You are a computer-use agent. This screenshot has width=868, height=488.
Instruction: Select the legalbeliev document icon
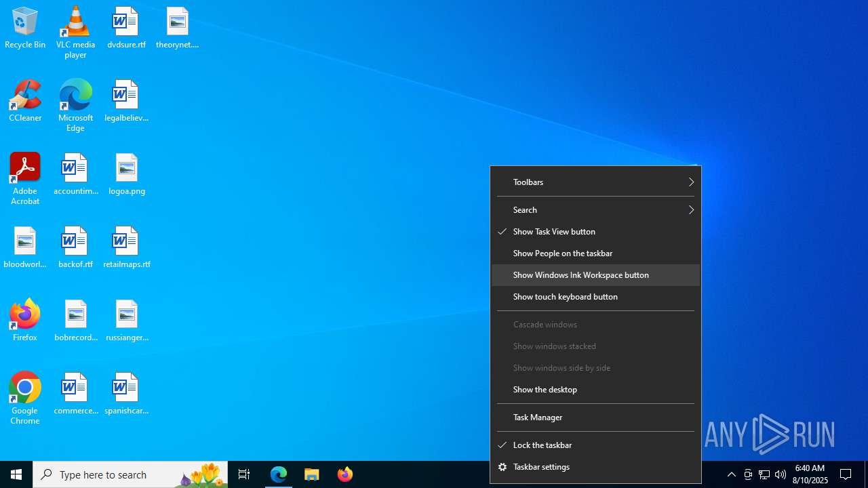point(126,101)
